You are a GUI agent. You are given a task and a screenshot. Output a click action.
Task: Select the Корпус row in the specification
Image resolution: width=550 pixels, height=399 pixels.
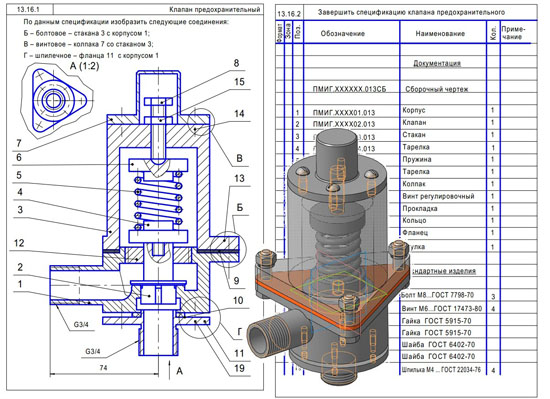[x=406, y=111]
